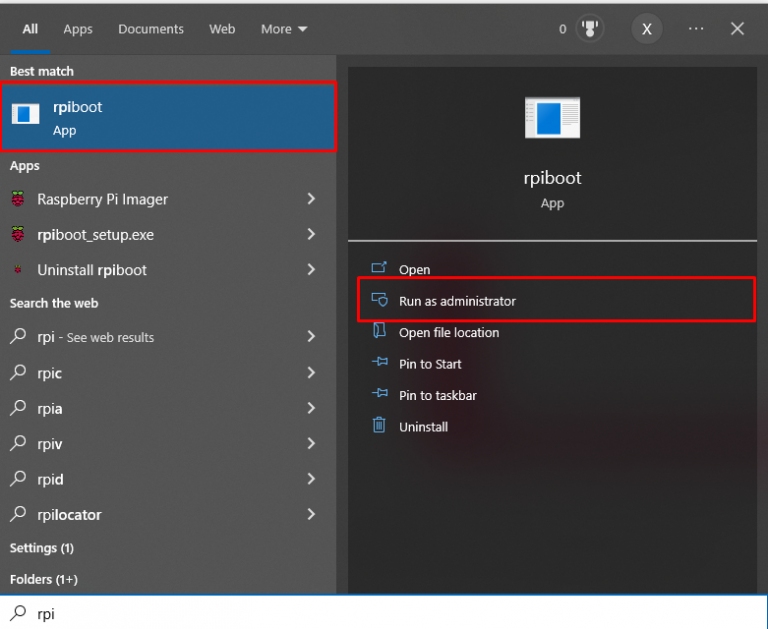This screenshot has height=629, width=768.
Task: Switch to the Documents tab
Action: 151,29
